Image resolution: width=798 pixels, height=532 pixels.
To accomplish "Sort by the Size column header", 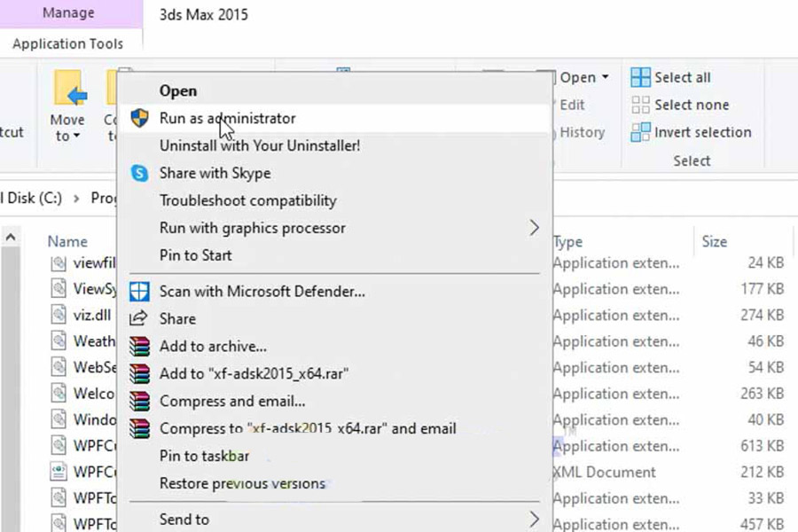I will (x=714, y=241).
